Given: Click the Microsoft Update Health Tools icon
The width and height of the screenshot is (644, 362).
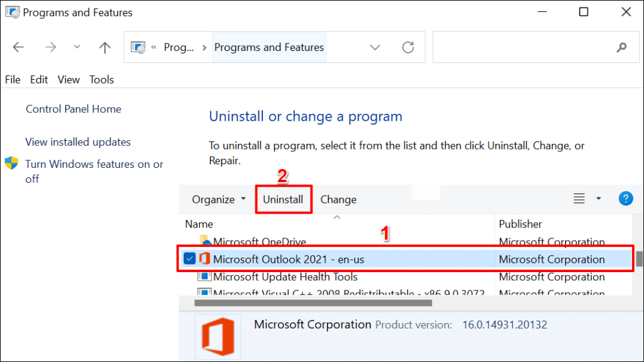Looking at the screenshot, I should click(204, 277).
